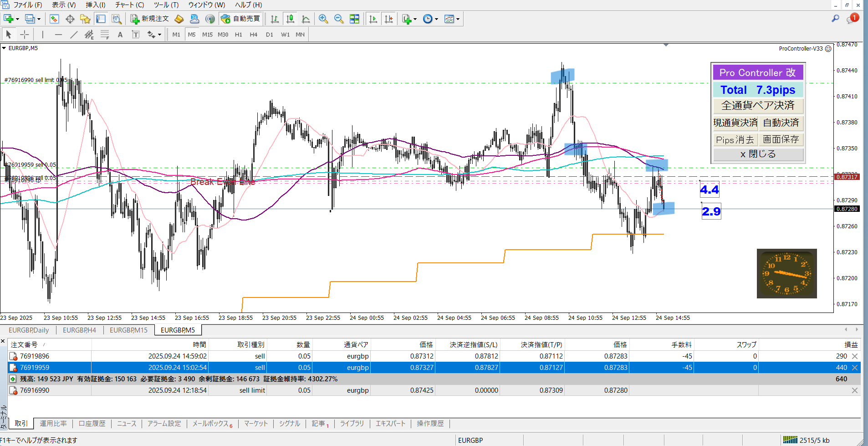Expand the indicators list dropdown arrow

tap(415, 19)
